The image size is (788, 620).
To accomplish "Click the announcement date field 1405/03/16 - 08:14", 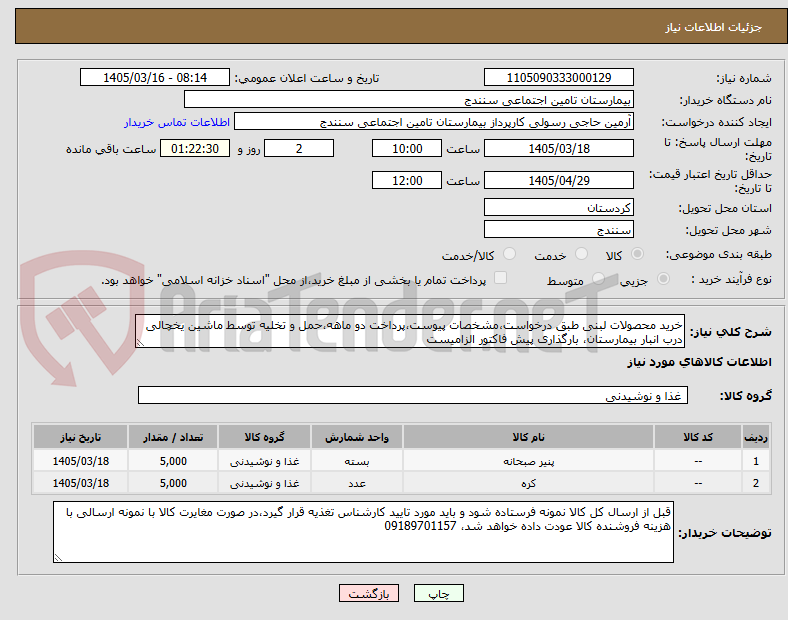I will (x=155, y=77).
